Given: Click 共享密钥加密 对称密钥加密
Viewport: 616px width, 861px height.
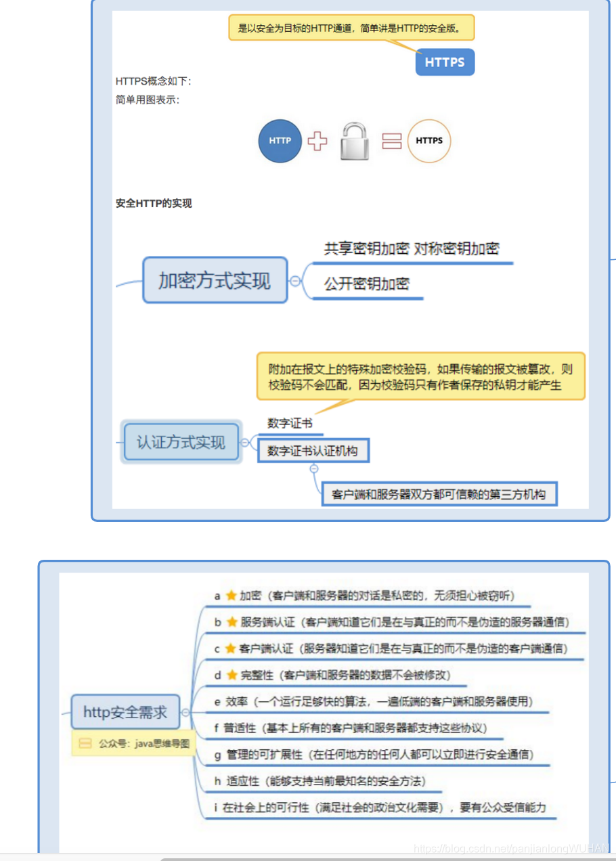Looking at the screenshot, I should (x=412, y=248).
